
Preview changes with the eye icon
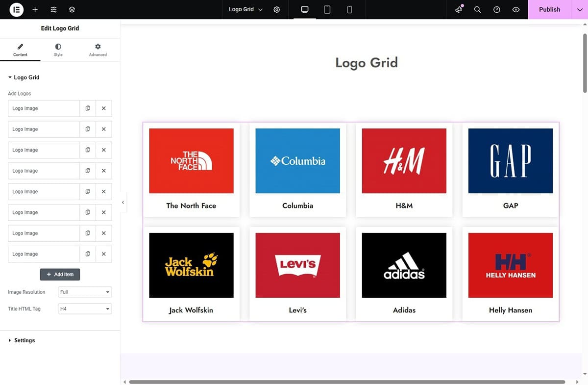[x=515, y=9]
